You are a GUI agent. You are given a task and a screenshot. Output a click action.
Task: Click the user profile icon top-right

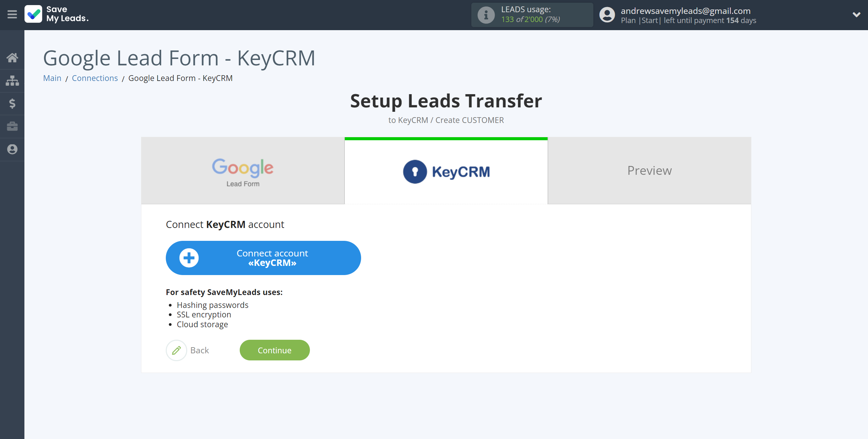click(607, 15)
